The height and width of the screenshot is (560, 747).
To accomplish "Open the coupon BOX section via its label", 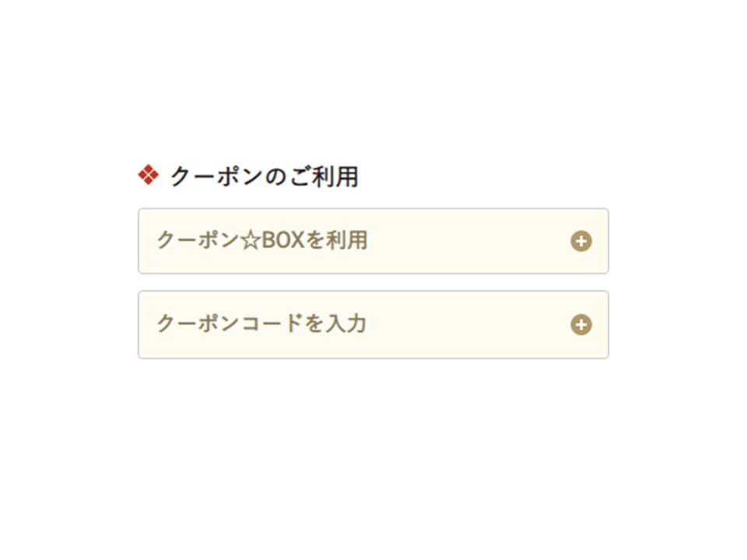I will coord(261,241).
